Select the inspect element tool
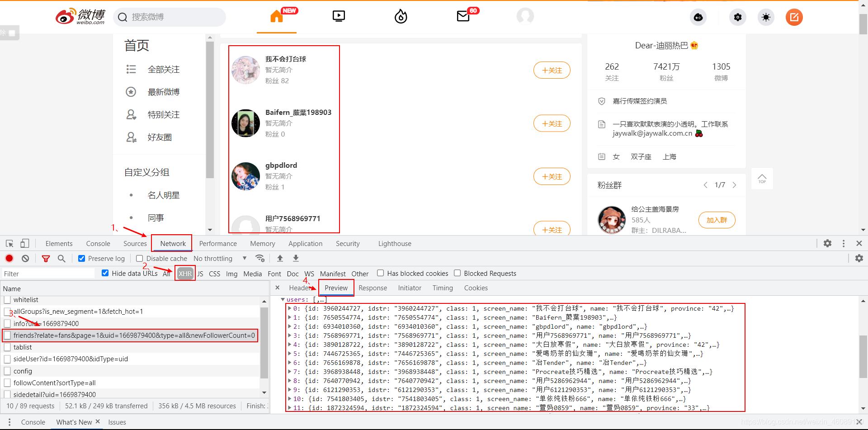 pyautogui.click(x=9, y=244)
